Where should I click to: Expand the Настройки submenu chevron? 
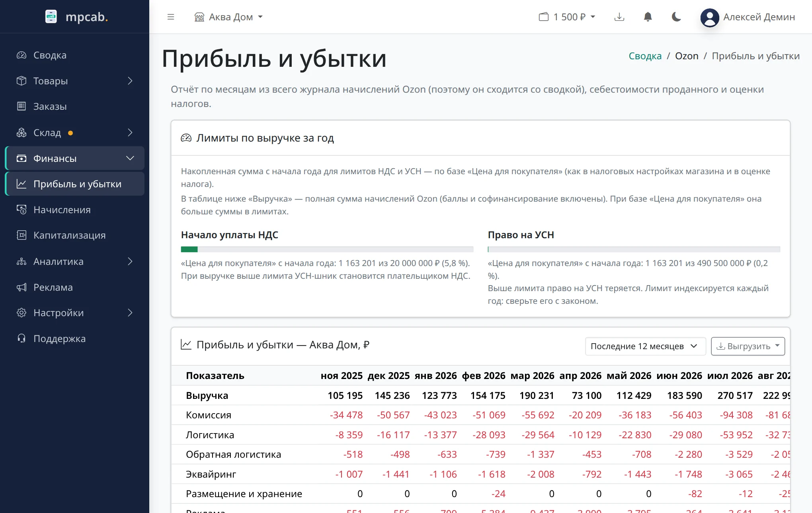point(130,313)
